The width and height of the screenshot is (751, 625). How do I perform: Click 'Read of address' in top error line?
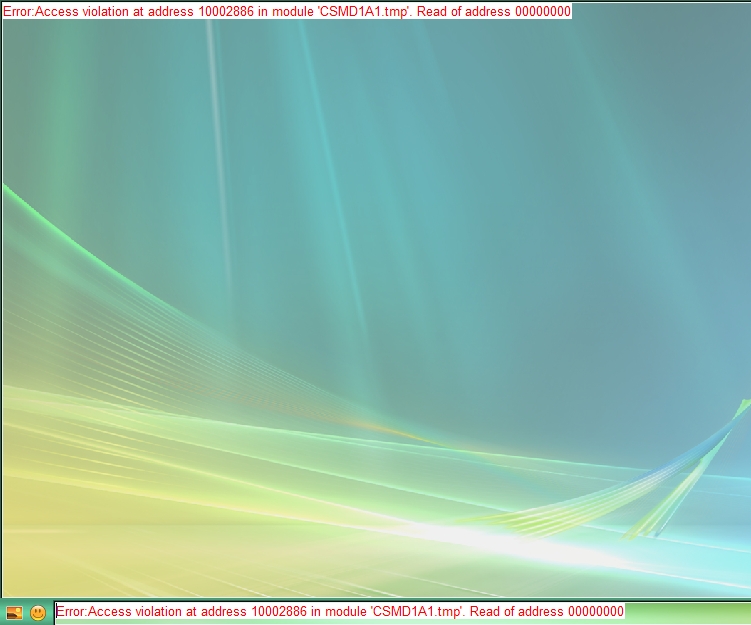coord(462,11)
